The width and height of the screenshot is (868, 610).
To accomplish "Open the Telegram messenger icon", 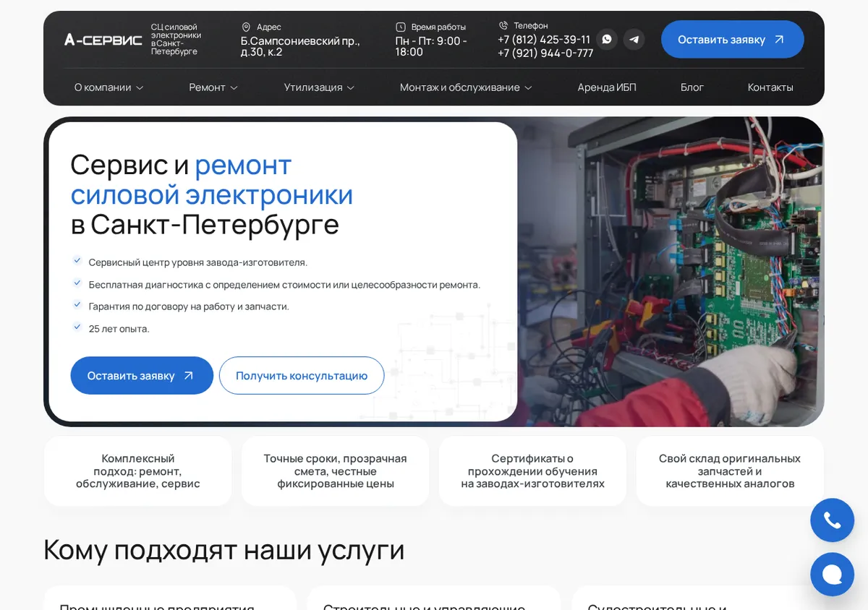I will 634,39.
